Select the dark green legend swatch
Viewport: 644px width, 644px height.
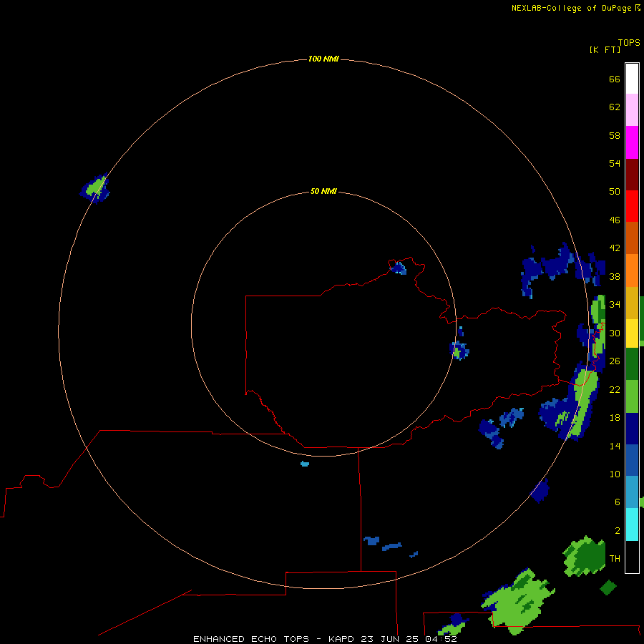pyautogui.click(x=632, y=364)
